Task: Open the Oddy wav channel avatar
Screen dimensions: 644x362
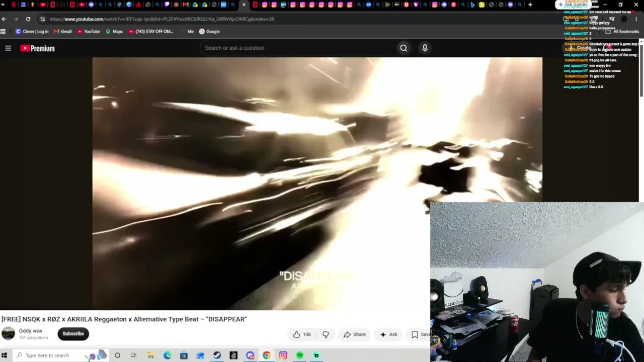Action: pos(8,333)
